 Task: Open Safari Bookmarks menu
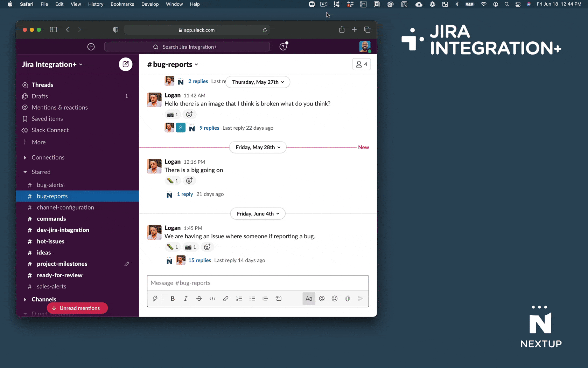[x=122, y=4]
